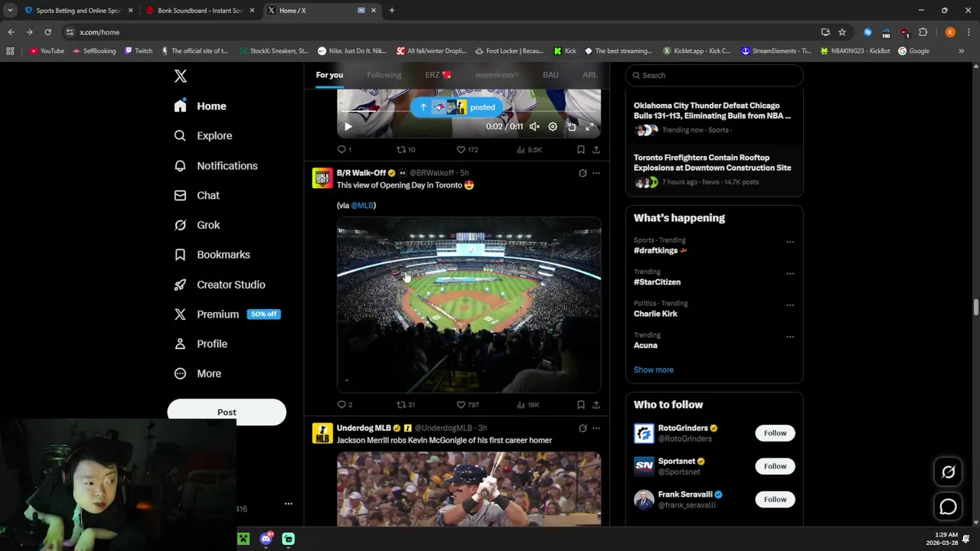Open Grok from the sidebar

pyautogui.click(x=198, y=225)
